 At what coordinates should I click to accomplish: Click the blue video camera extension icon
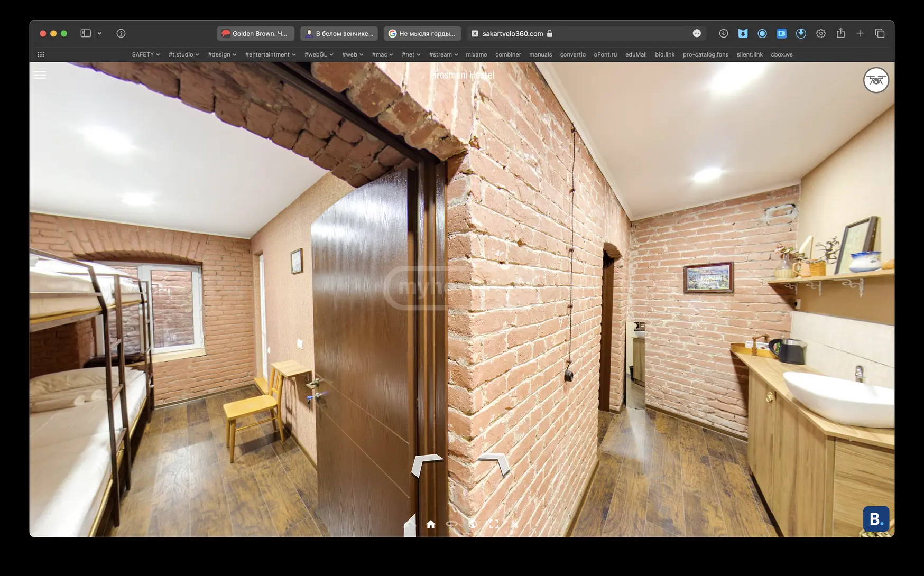pos(782,33)
